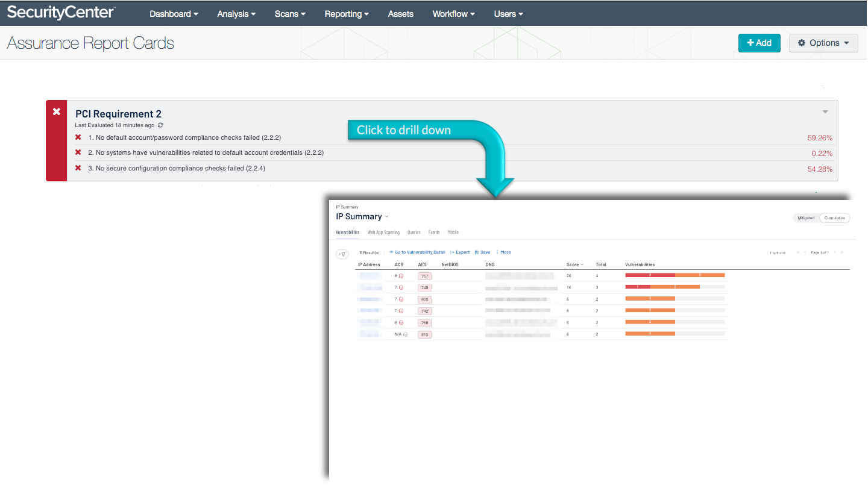The image size is (868, 494).
Task: Drill into 'No secure configuration compliance checks failed'
Action: [177, 168]
